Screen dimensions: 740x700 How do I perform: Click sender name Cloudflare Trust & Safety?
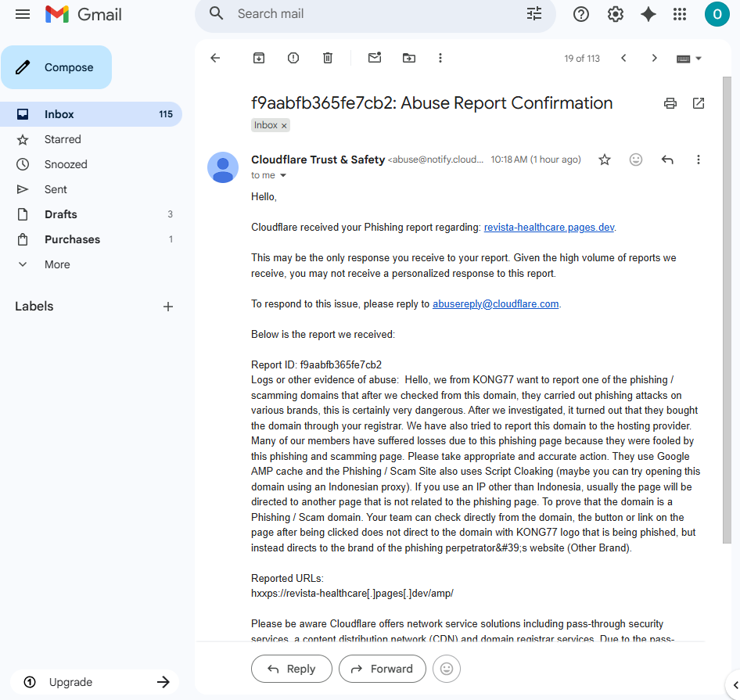[x=318, y=160]
